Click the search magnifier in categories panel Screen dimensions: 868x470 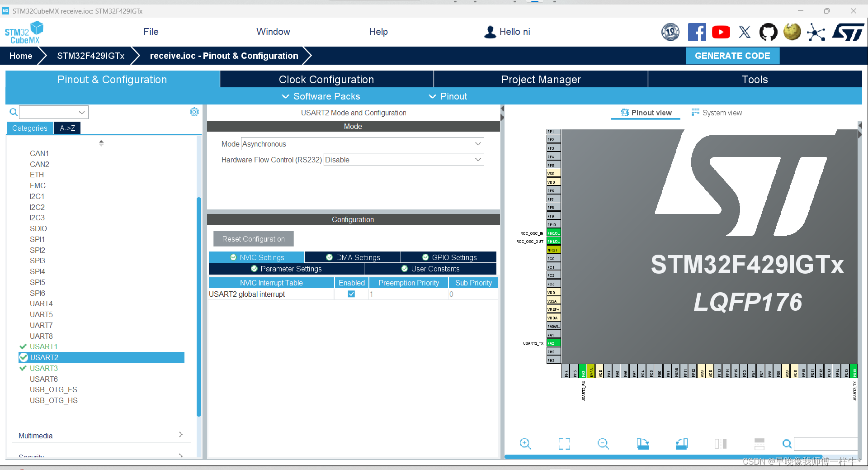pos(14,112)
